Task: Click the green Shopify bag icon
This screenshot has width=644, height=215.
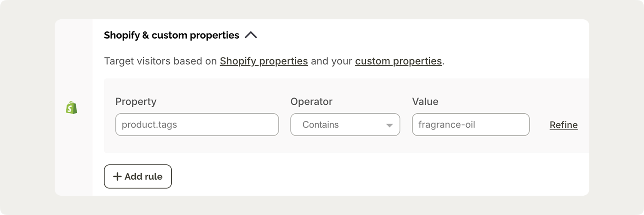Action: coord(72,107)
